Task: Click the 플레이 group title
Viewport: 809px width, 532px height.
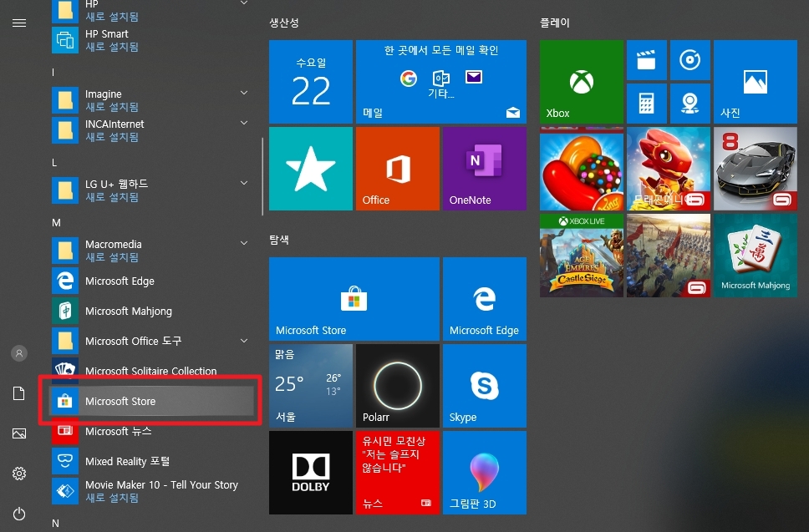Action: point(555,23)
